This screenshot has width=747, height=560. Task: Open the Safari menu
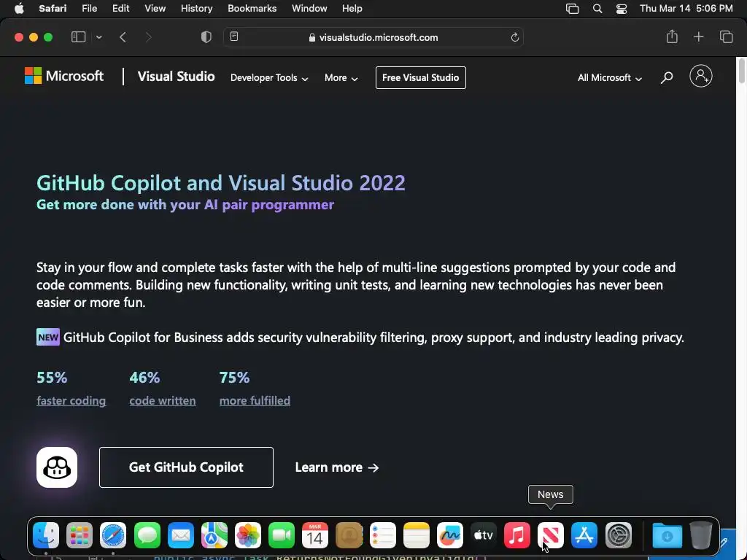[x=53, y=9]
